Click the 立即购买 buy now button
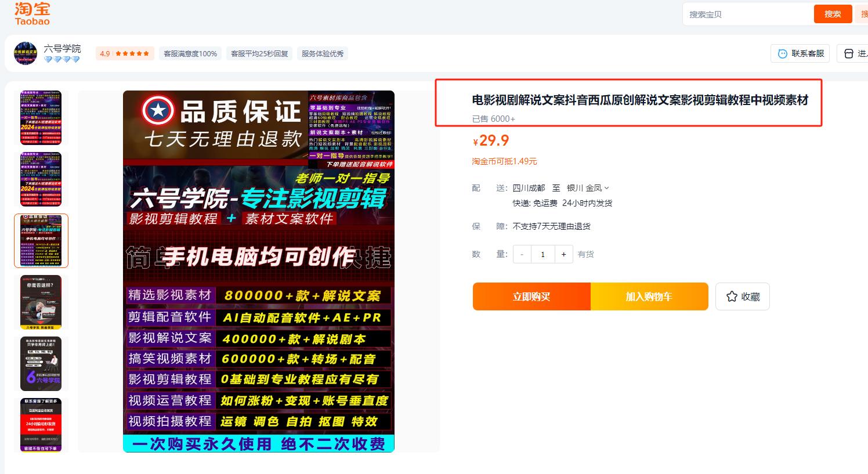This screenshot has width=868, height=474. tap(531, 296)
